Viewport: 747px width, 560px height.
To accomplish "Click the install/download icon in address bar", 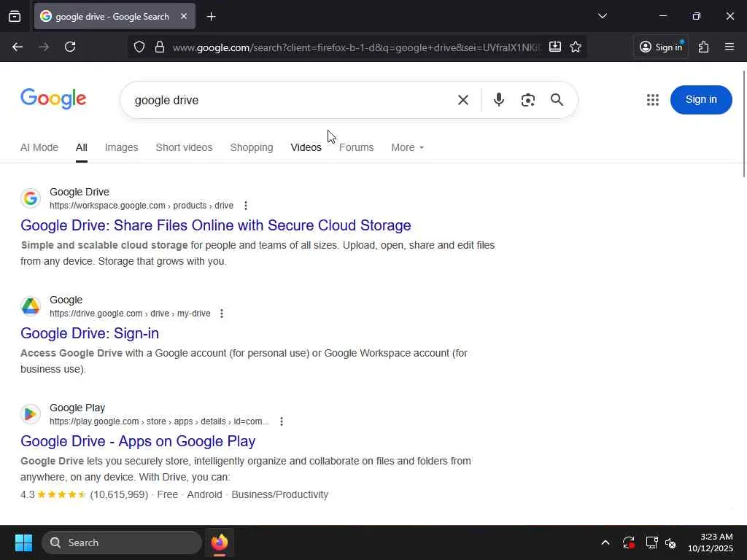I will click(555, 47).
